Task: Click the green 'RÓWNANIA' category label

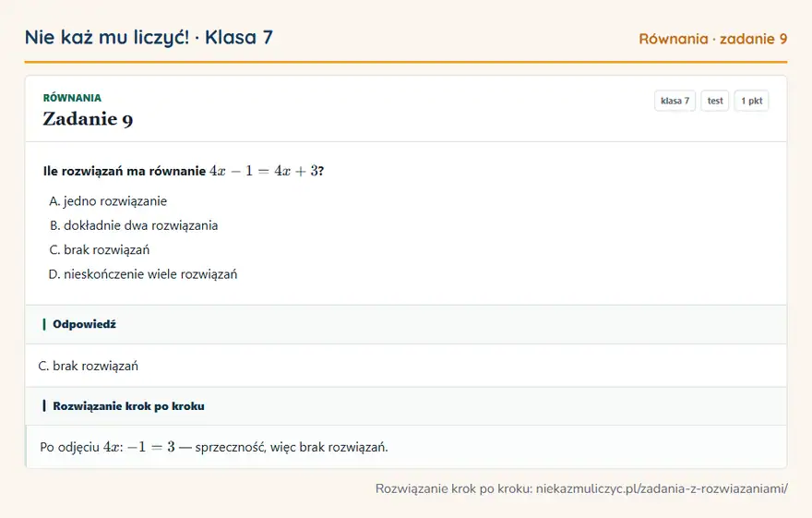Action: point(72,98)
